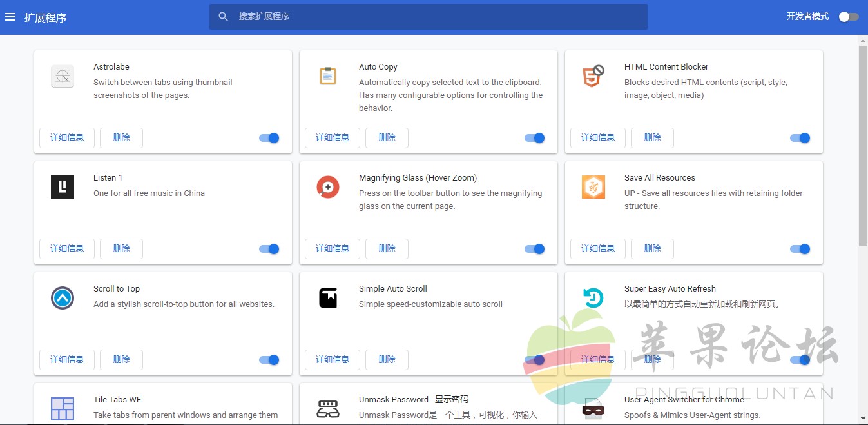868x425 pixels.
Task: Click the search magnifier icon
Action: [224, 17]
